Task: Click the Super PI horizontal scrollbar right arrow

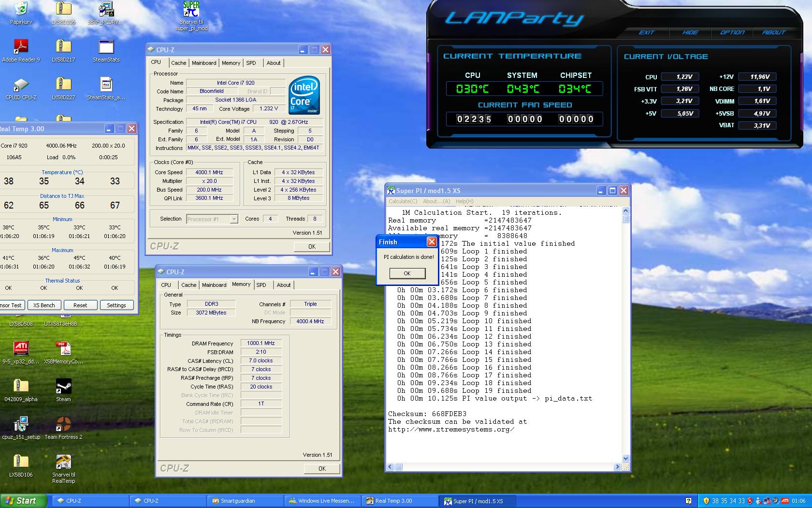Action: (617, 467)
